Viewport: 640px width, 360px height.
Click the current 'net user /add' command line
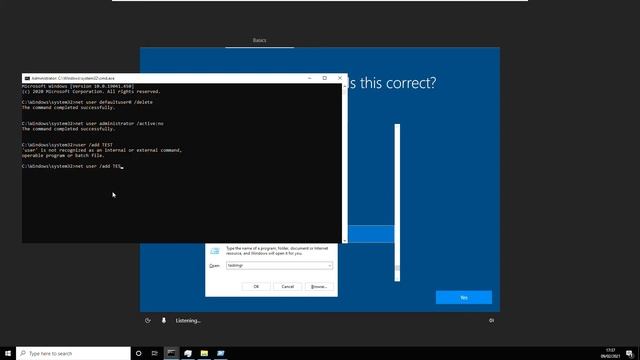point(72,166)
